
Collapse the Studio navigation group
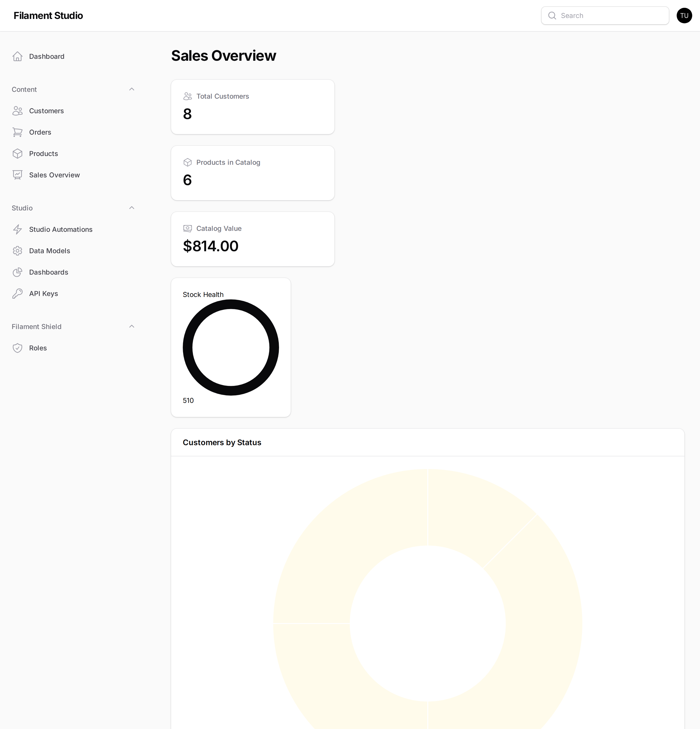(132, 208)
